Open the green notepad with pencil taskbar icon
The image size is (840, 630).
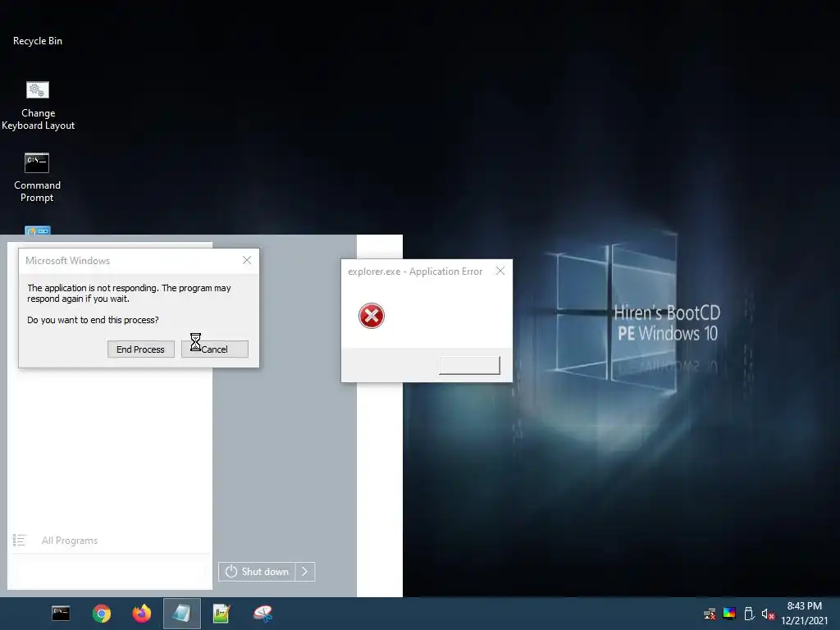coord(221,614)
